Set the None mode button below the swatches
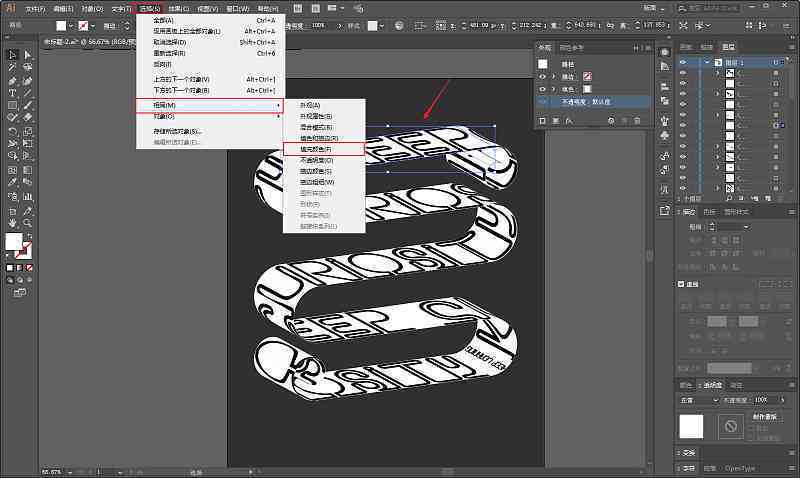 pyautogui.click(x=29, y=267)
